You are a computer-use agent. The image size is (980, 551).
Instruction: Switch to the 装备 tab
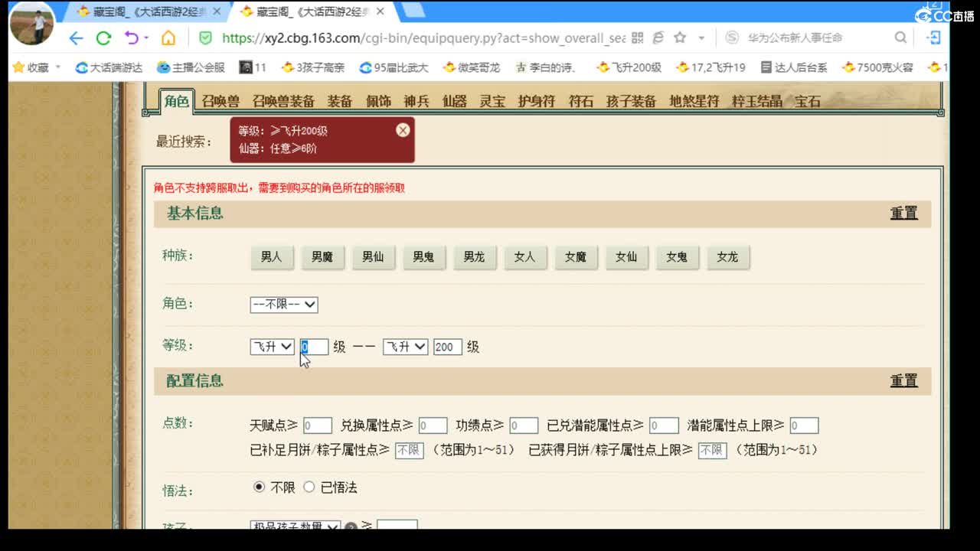tap(340, 101)
